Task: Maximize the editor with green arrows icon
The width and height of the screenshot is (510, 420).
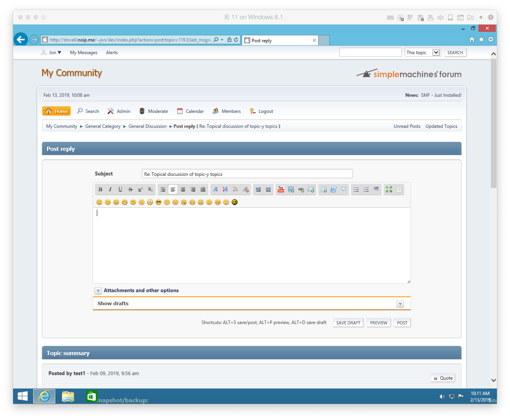Action: pos(389,189)
